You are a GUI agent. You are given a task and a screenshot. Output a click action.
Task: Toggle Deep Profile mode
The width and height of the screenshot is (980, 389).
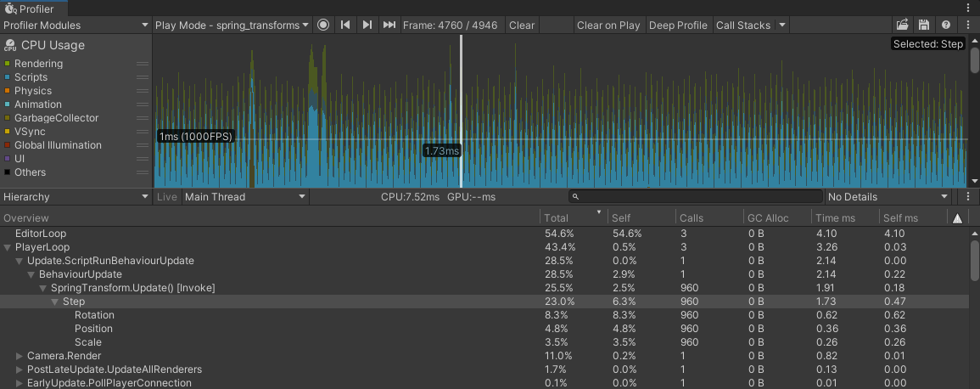coord(678,25)
